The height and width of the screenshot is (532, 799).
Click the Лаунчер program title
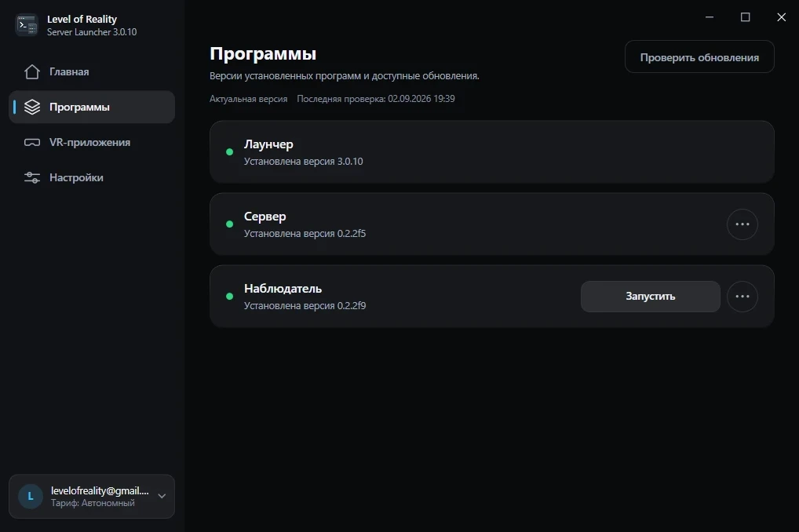(x=268, y=144)
